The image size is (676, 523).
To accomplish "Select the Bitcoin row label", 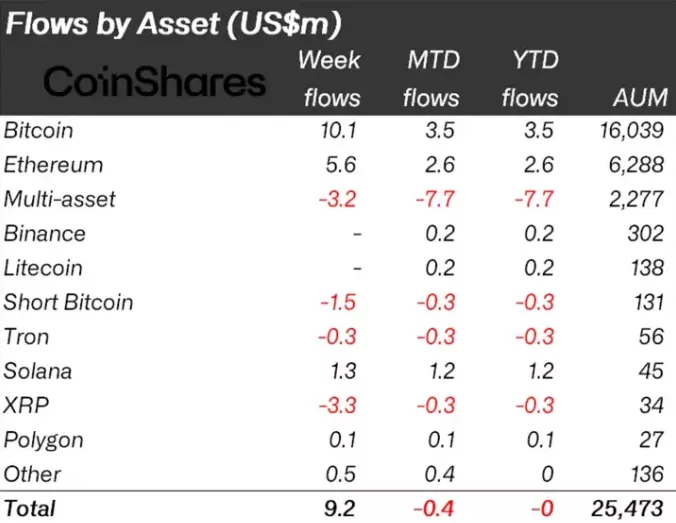I will point(39,130).
